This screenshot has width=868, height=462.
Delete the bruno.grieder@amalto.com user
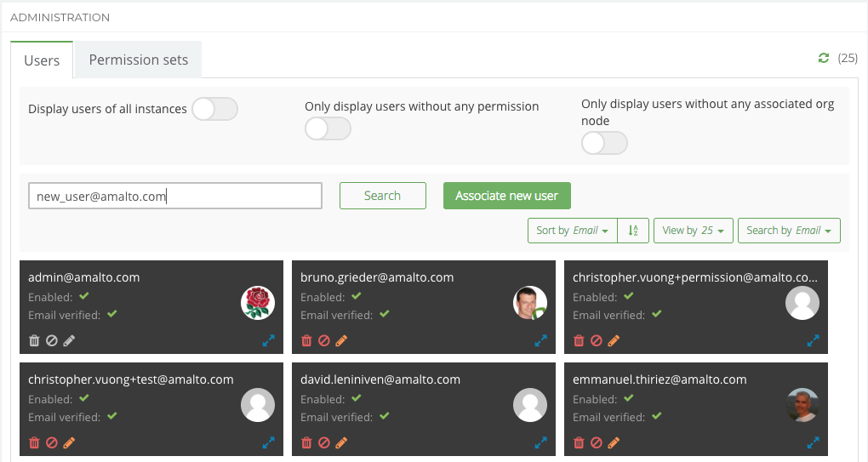(x=306, y=340)
